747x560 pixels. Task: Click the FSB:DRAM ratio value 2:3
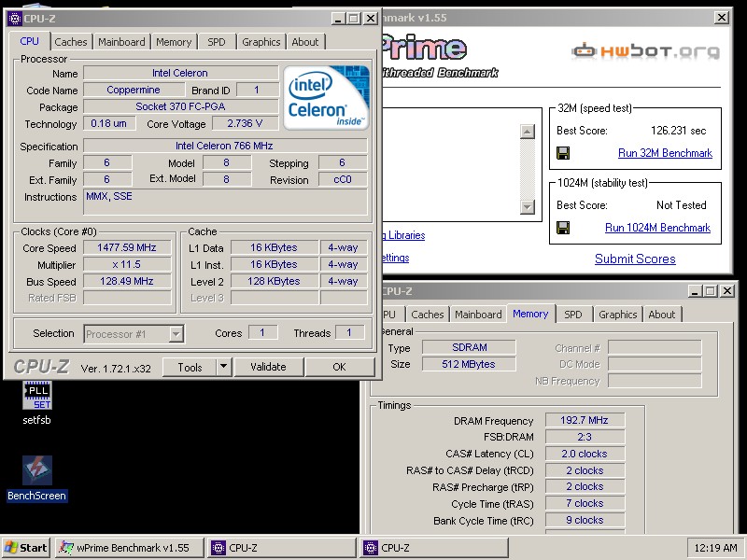pos(585,437)
